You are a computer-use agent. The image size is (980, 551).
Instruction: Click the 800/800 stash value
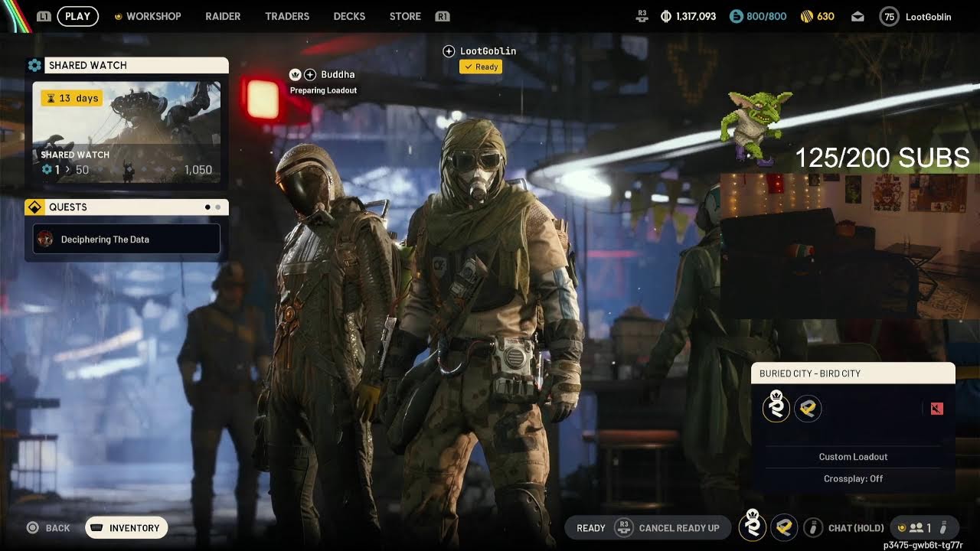(x=767, y=16)
